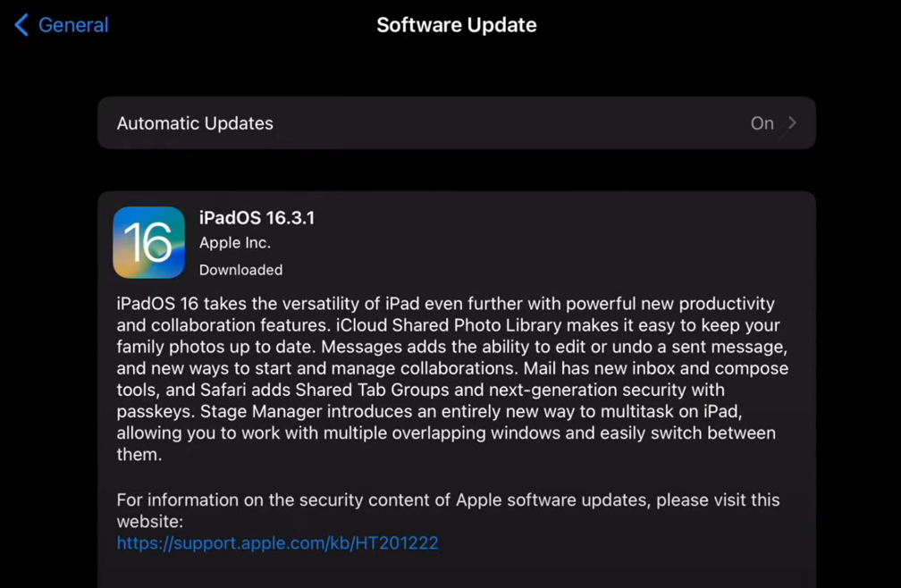This screenshot has width=901, height=588.
Task: Tap the Apple Inc. developer label
Action: coord(234,243)
